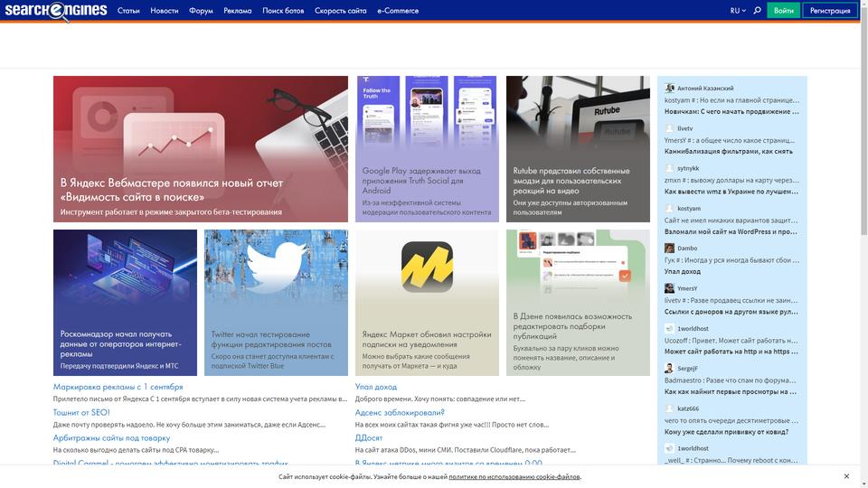The width and height of the screenshot is (868, 488).
Task: Click SergejF username in sidebar
Action: 687,369
